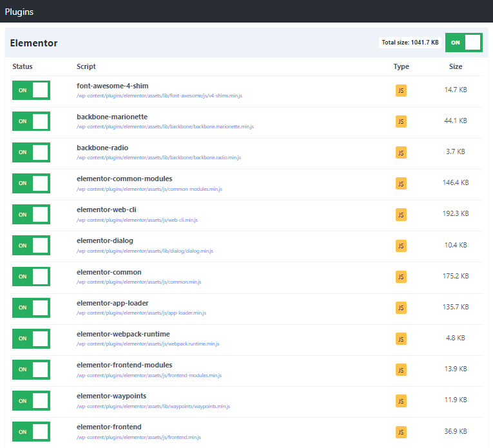This screenshot has height=448, width=493.
Task: Click JS type icon for elementor-web-cli
Action: 401,215
